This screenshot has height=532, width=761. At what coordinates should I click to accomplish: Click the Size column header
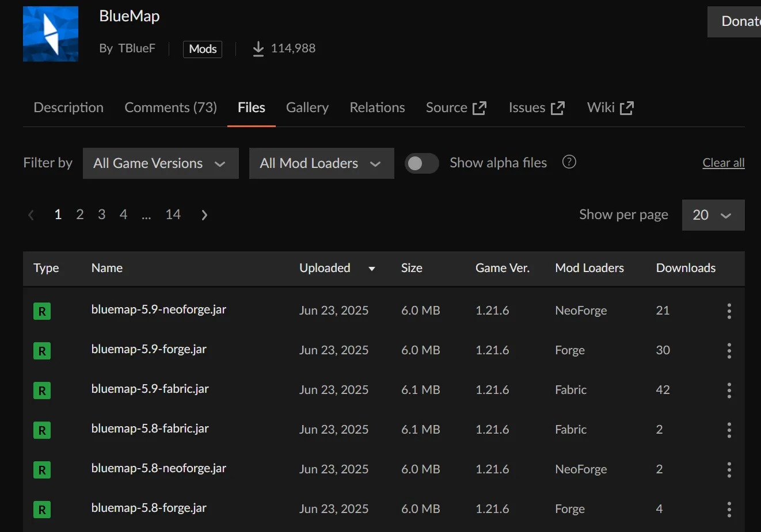click(412, 268)
